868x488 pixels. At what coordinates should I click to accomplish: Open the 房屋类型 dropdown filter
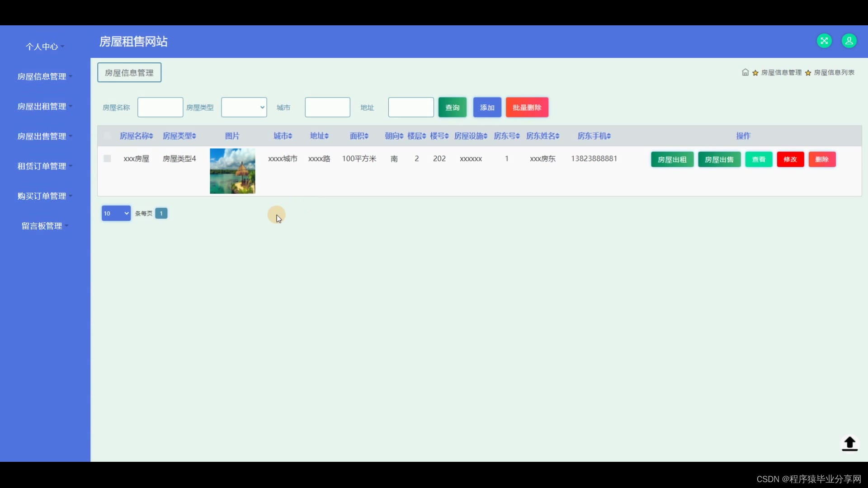[x=244, y=108]
